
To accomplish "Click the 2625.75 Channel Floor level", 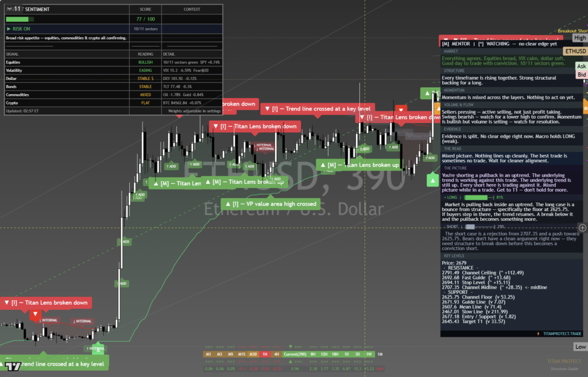I will [x=478, y=297].
